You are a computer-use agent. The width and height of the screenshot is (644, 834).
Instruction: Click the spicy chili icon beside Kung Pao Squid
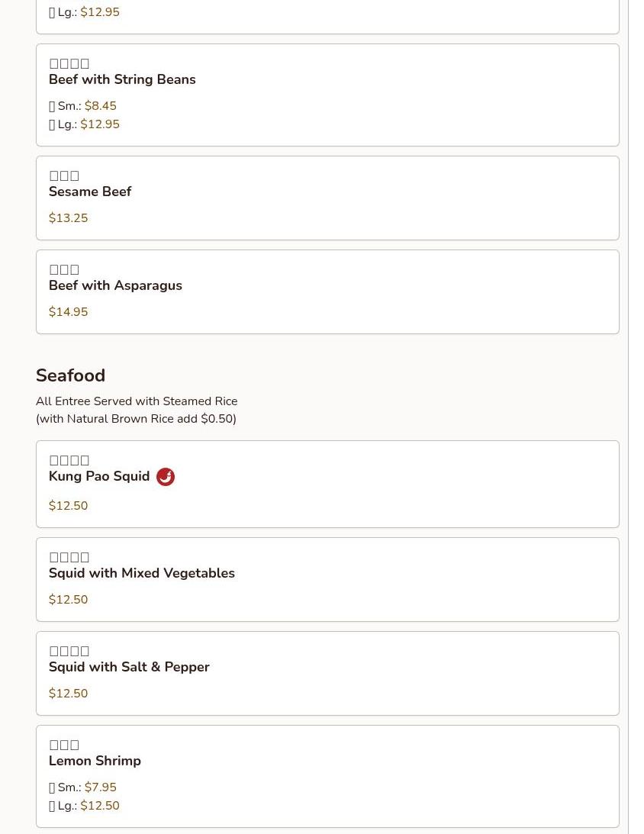click(x=166, y=477)
